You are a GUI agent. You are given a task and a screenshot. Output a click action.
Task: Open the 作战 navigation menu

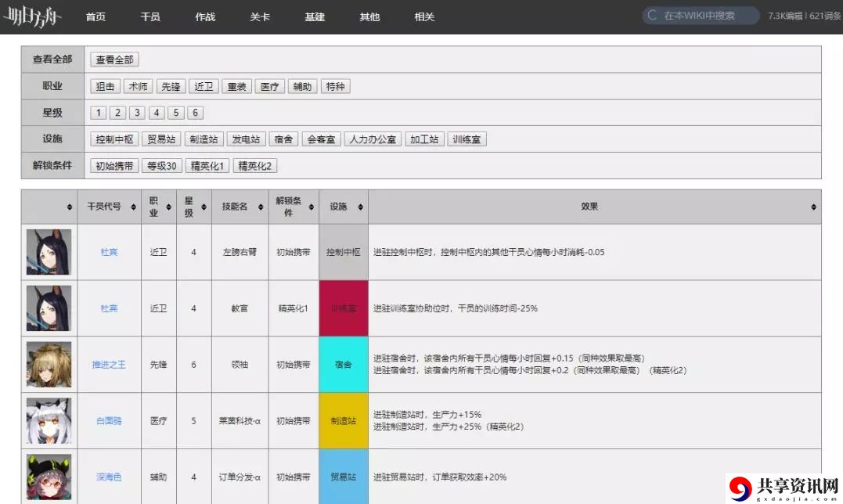coord(205,17)
